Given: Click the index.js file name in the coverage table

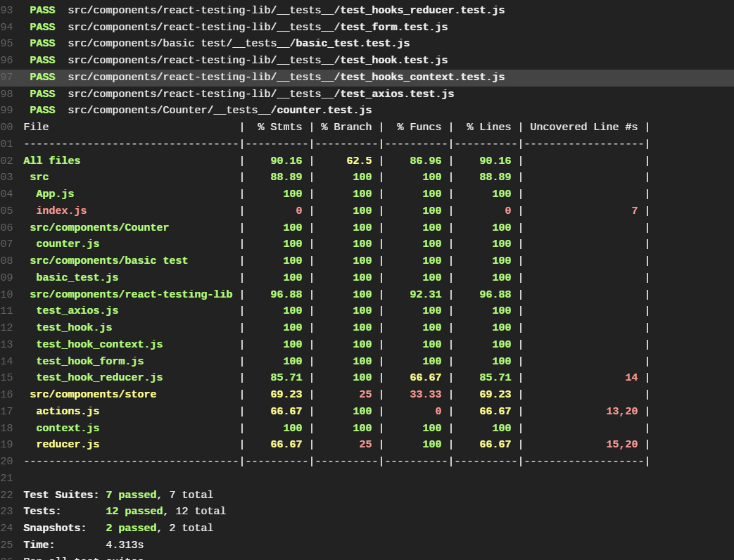Looking at the screenshot, I should (61, 210).
